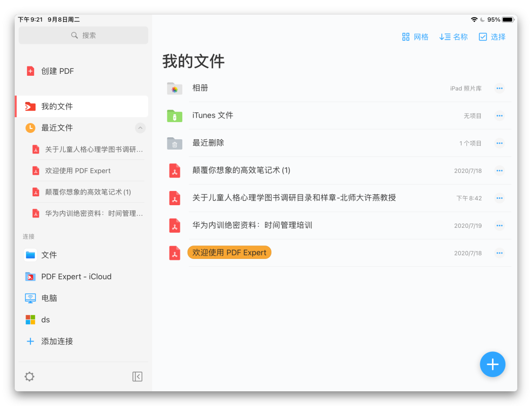Hide the sidebar with collapse icon
Viewport: 532px width, 406px height.
[137, 376]
